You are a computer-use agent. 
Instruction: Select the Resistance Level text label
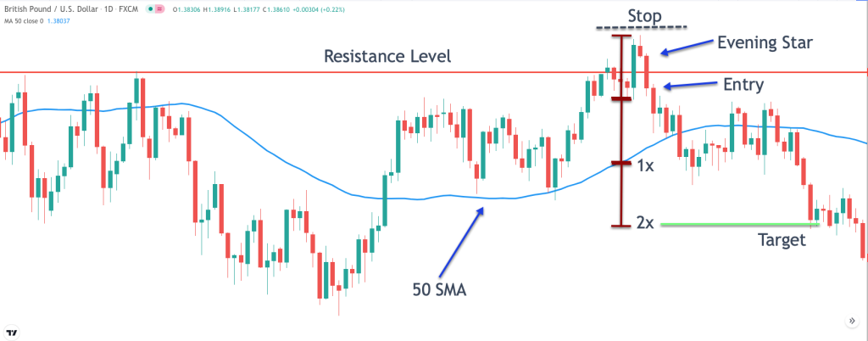(388, 58)
